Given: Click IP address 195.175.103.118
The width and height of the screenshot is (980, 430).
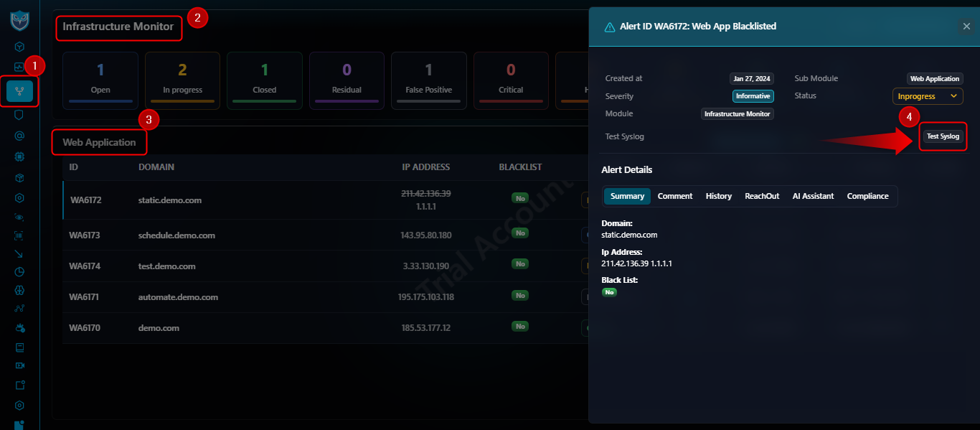Looking at the screenshot, I should (x=426, y=297).
